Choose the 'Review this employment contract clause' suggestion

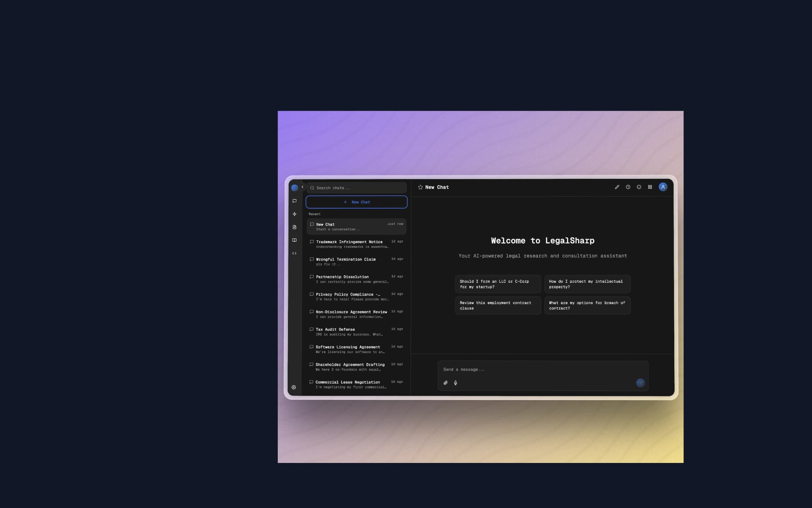pyautogui.click(x=498, y=305)
